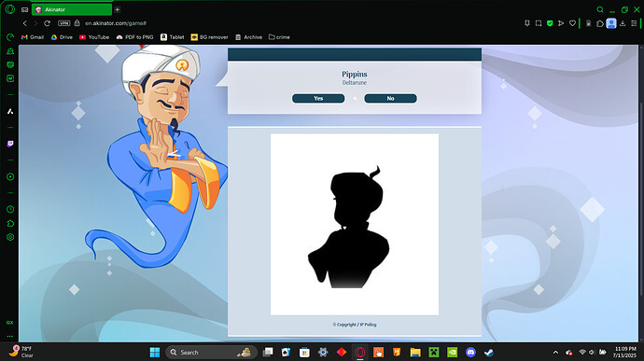Open the extensions cube icon
Image resolution: width=644 pixels, height=361 pixels.
[x=600, y=23]
